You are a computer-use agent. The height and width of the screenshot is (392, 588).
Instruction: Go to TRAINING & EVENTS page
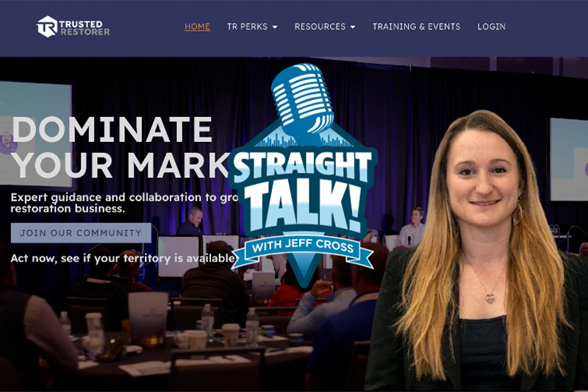click(416, 26)
